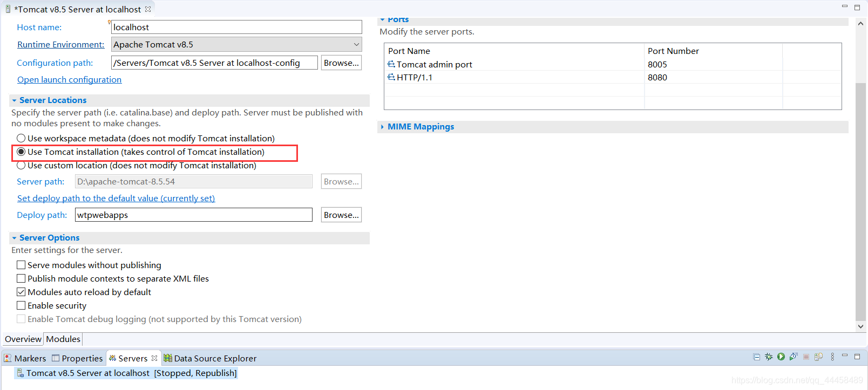
Task: Collapse all in Servers view toolbar
Action: tap(756, 357)
